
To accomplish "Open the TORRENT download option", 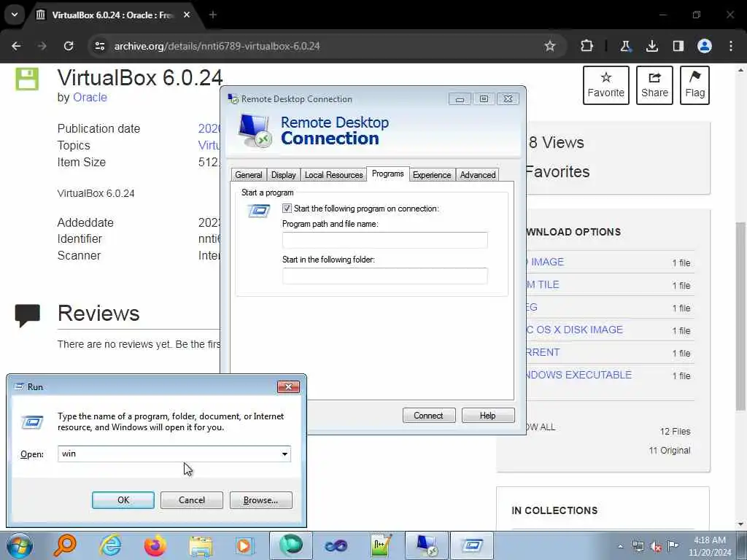I will click(x=543, y=352).
